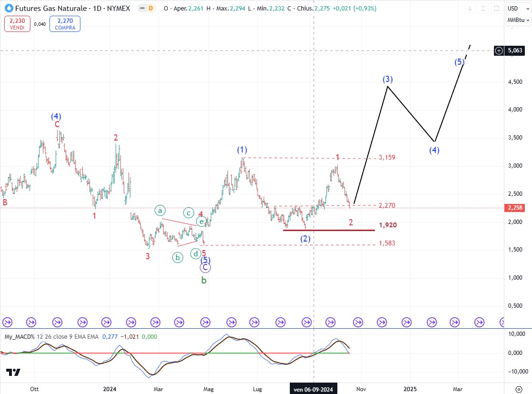Click the COMPRA 2,270 buy button
The width and height of the screenshot is (532, 394).
pyautogui.click(x=65, y=24)
